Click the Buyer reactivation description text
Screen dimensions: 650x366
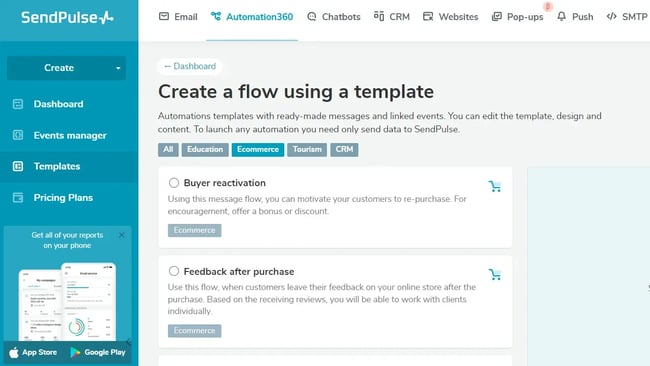[317, 205]
